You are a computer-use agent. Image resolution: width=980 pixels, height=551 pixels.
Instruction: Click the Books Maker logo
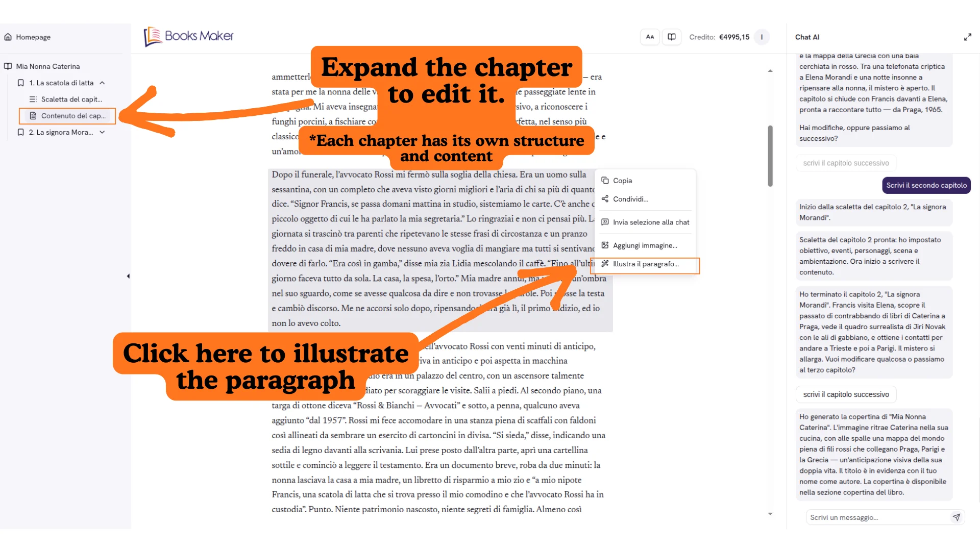pos(188,36)
